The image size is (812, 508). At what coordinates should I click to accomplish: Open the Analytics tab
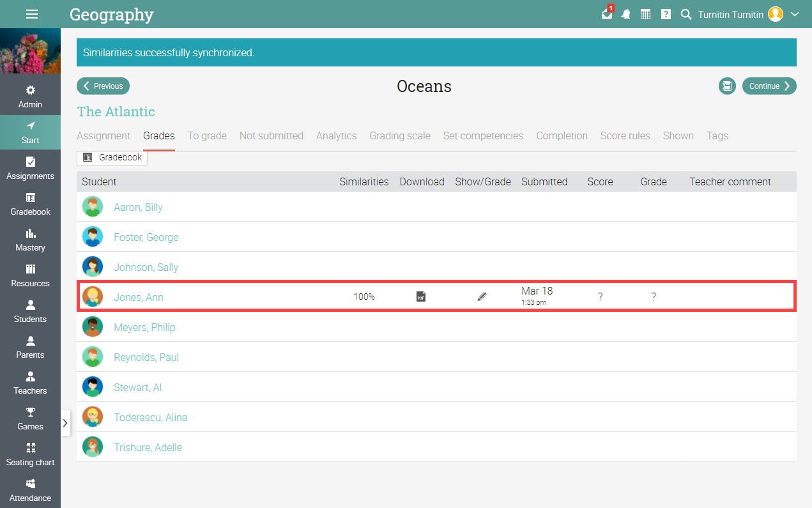pyautogui.click(x=336, y=135)
